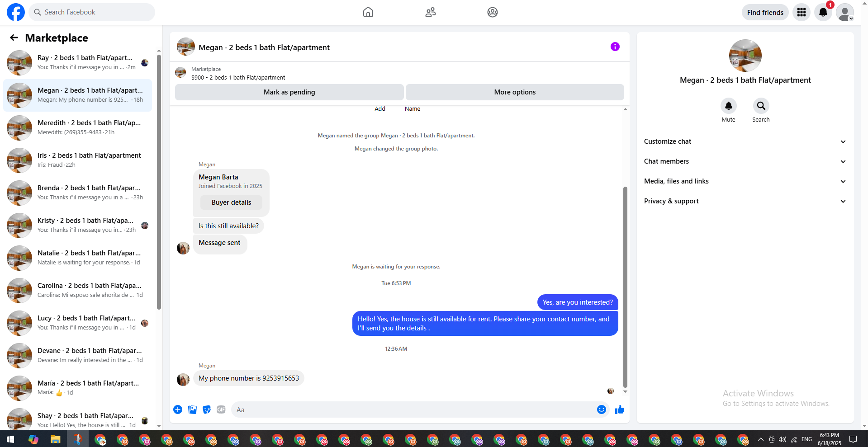868x447 pixels.
Task: Click the Find friends button
Action: [x=765, y=12]
